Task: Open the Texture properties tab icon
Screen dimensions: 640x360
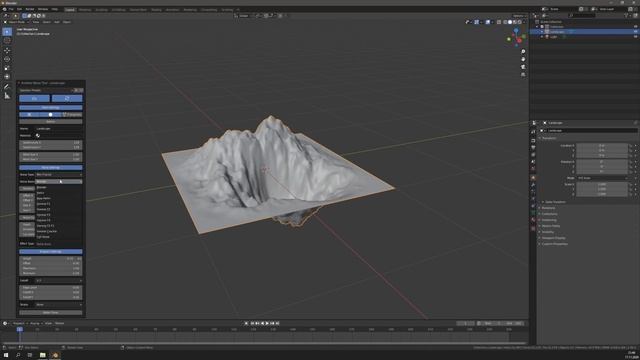Action: pos(533,229)
